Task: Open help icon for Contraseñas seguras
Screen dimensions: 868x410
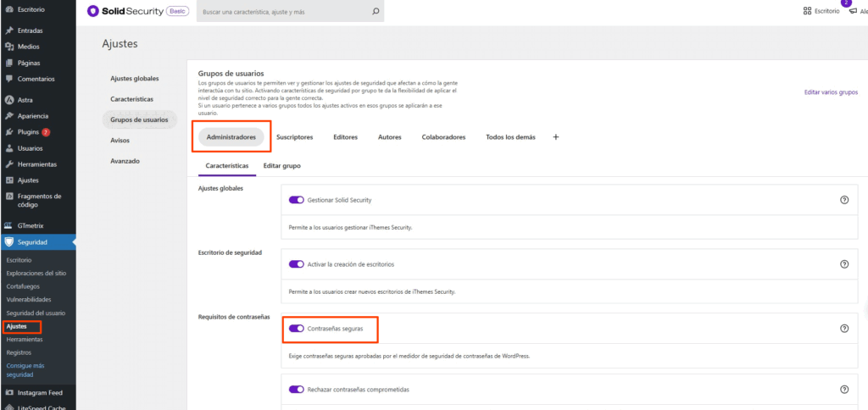Action: (844, 328)
